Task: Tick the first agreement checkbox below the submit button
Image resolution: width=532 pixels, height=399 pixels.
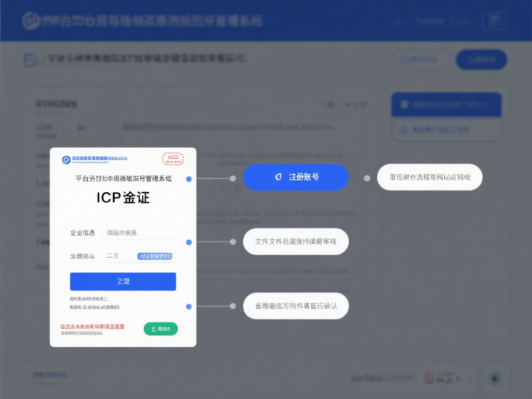Action: pyautogui.click(x=71, y=298)
